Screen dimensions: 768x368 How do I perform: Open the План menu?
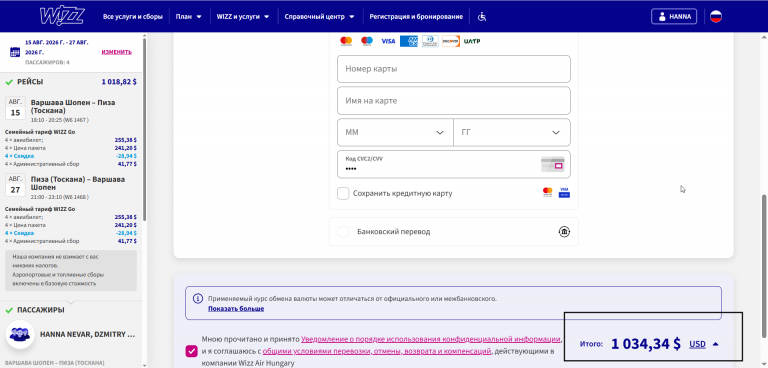[189, 17]
